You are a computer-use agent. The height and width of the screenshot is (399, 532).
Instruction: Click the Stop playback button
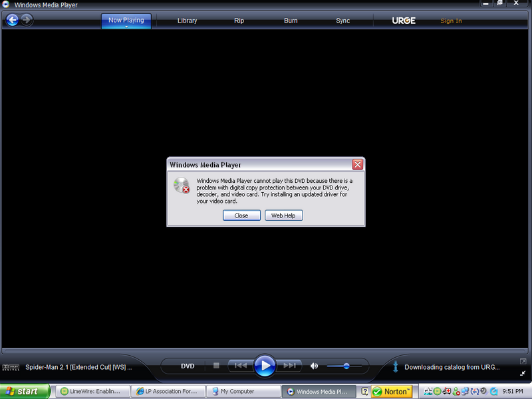coord(216,365)
